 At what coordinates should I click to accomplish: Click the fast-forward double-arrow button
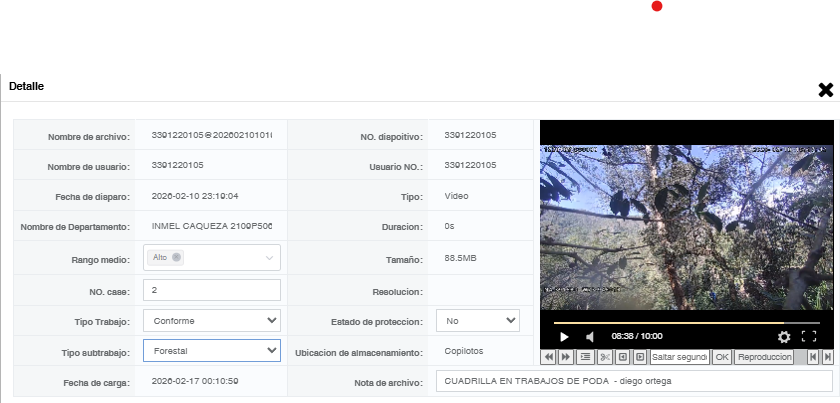[x=565, y=357]
